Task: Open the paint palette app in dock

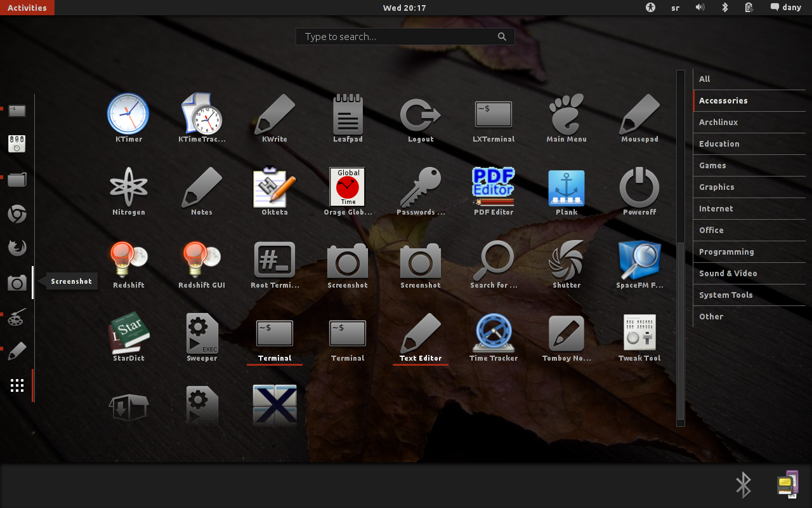Action: [17, 317]
